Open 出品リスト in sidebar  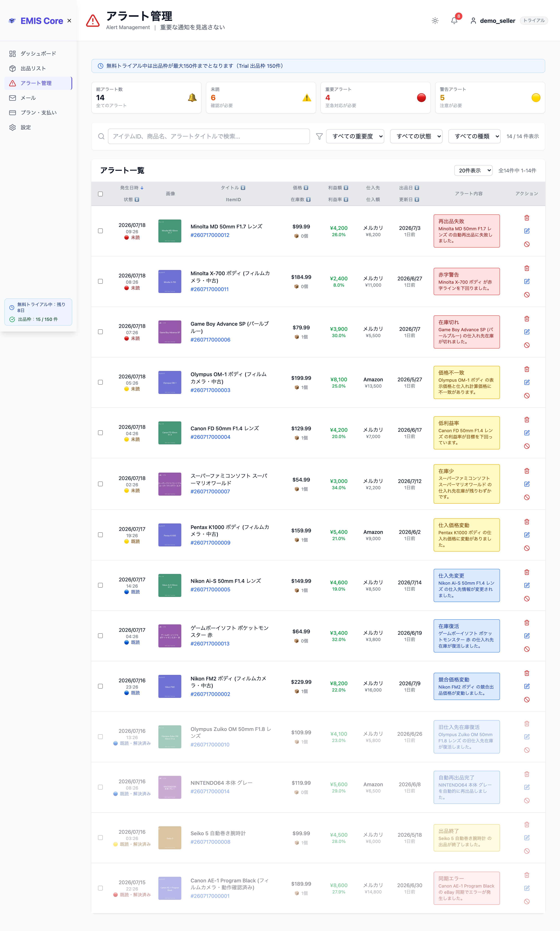click(38, 68)
